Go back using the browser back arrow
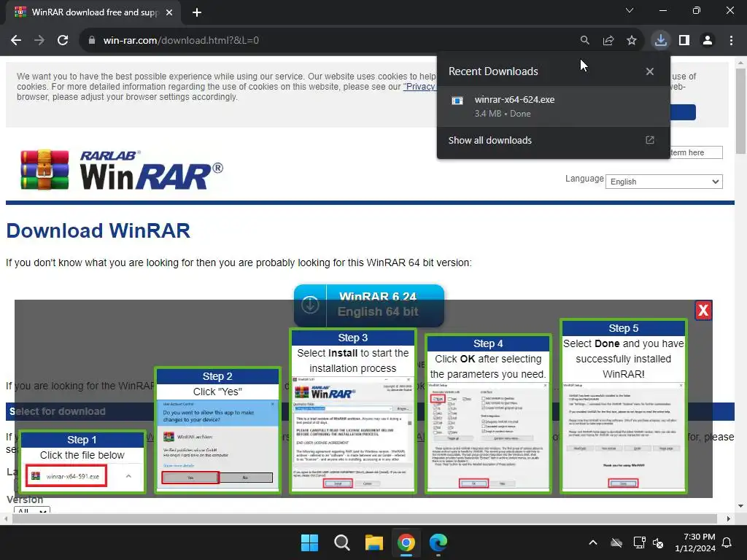This screenshot has height=560, width=747. [16, 41]
